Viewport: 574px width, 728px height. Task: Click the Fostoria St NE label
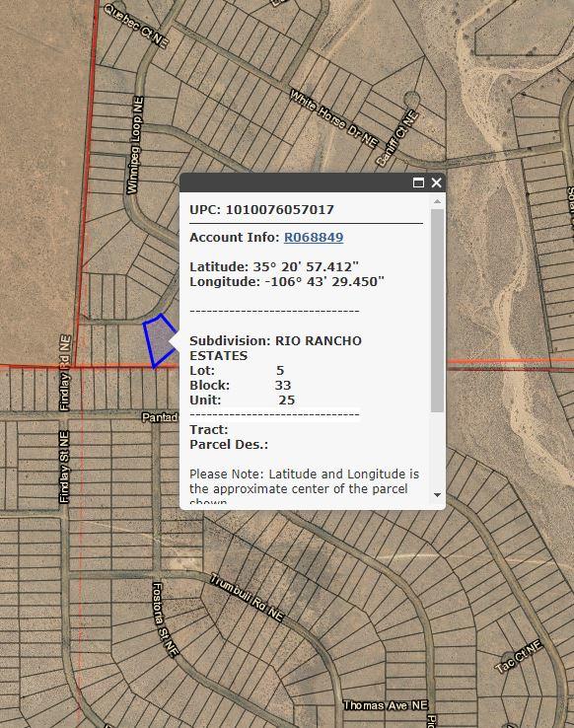pos(165,619)
